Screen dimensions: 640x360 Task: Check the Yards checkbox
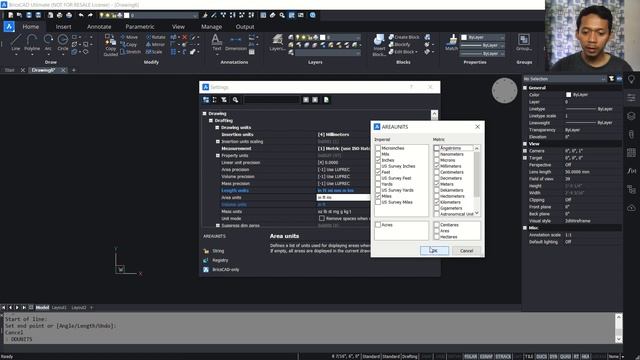pyautogui.click(x=378, y=184)
